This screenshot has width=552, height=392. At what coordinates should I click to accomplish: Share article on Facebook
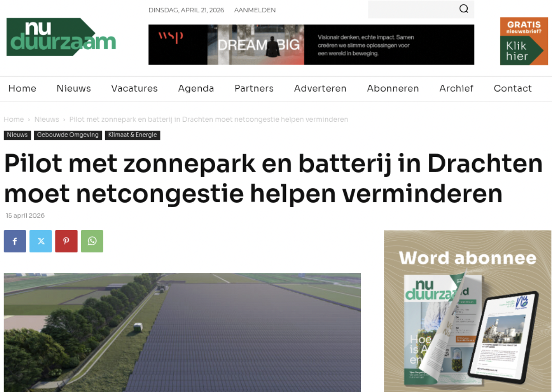pyautogui.click(x=15, y=241)
